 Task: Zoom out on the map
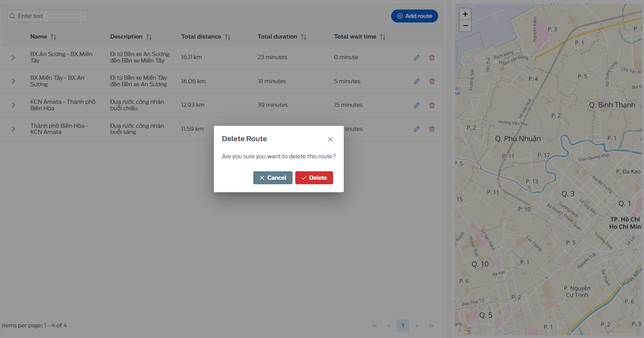pos(465,26)
